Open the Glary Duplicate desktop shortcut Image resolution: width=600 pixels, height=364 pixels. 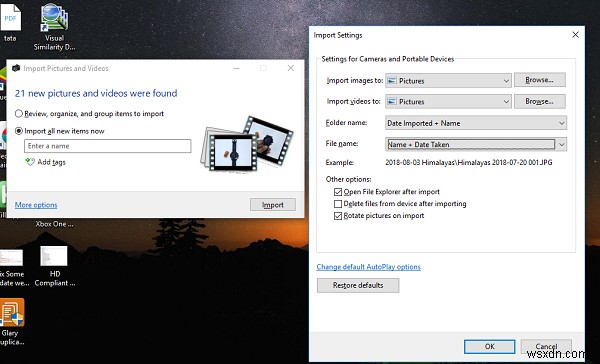coord(11,322)
